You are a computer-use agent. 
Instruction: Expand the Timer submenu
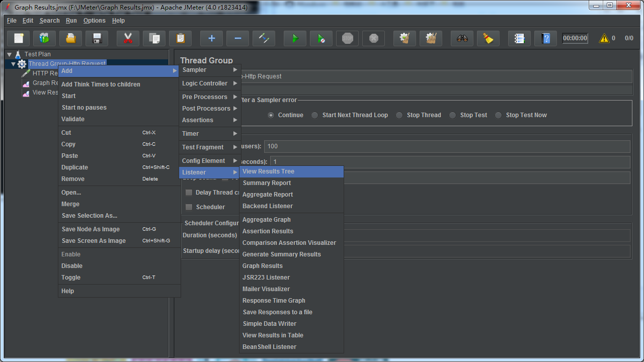coord(210,134)
